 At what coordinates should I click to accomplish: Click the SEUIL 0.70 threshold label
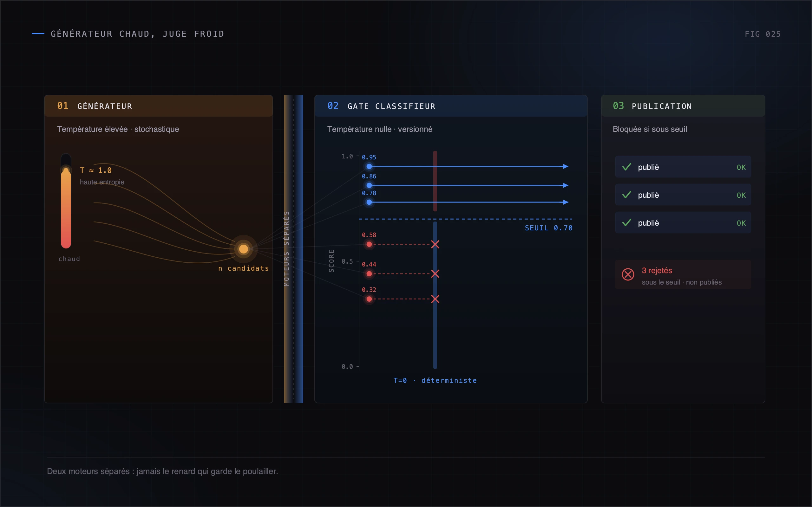[549, 228]
